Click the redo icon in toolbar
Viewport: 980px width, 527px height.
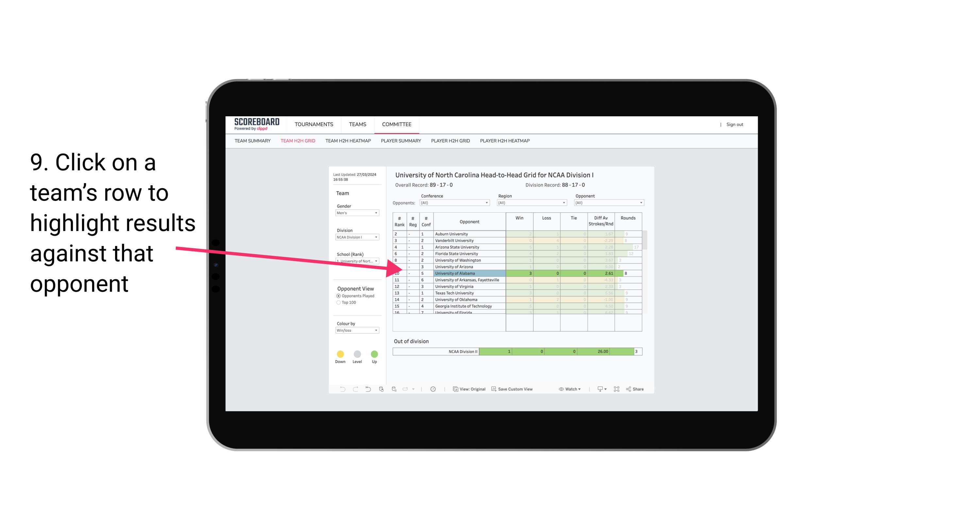(355, 389)
